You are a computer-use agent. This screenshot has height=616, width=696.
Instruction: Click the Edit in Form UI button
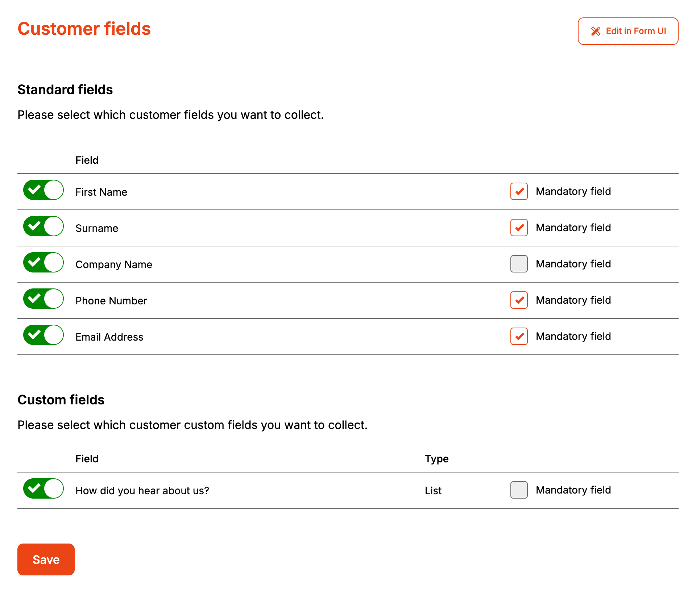pyautogui.click(x=628, y=31)
